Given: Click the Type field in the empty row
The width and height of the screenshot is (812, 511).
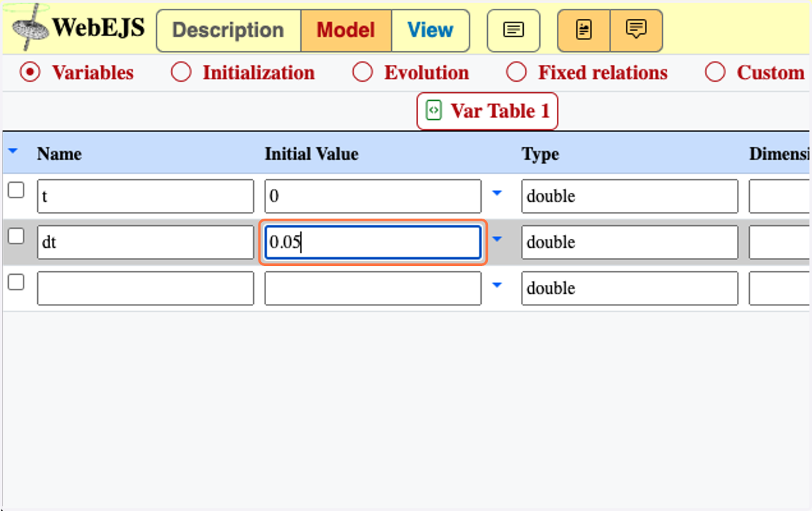Looking at the screenshot, I should (630, 288).
